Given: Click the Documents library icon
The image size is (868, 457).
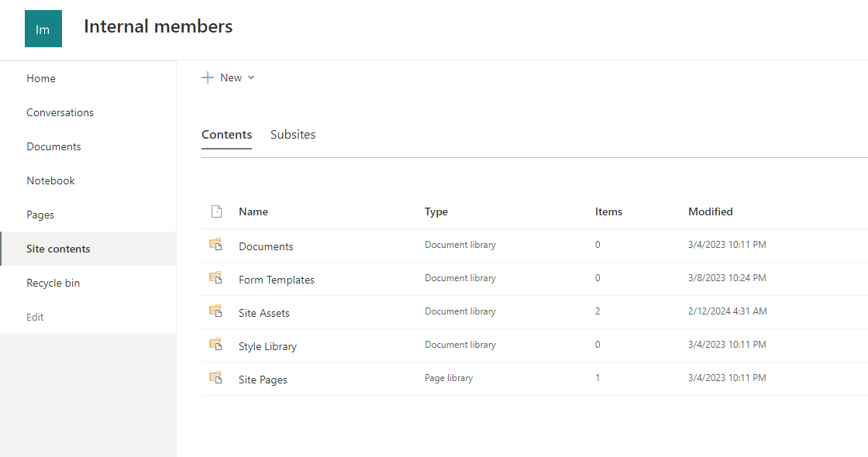Looking at the screenshot, I should (x=216, y=244).
